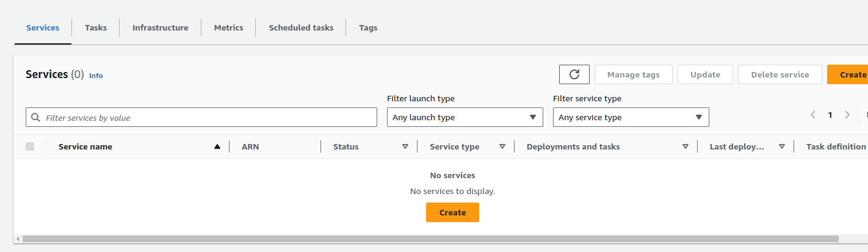Click the Manage tags button
This screenshot has height=252, width=868.
[633, 74]
